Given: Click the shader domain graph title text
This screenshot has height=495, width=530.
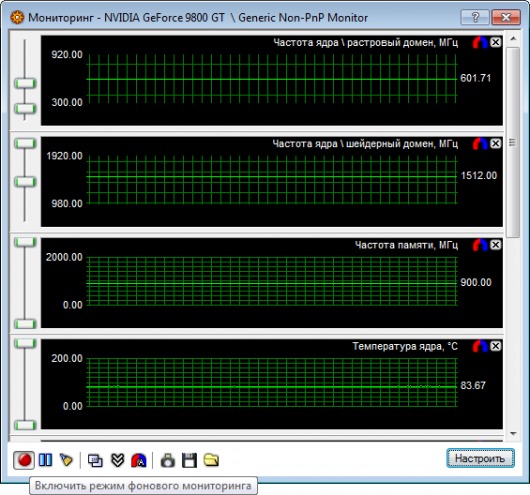Looking at the screenshot, I should click(x=365, y=144).
